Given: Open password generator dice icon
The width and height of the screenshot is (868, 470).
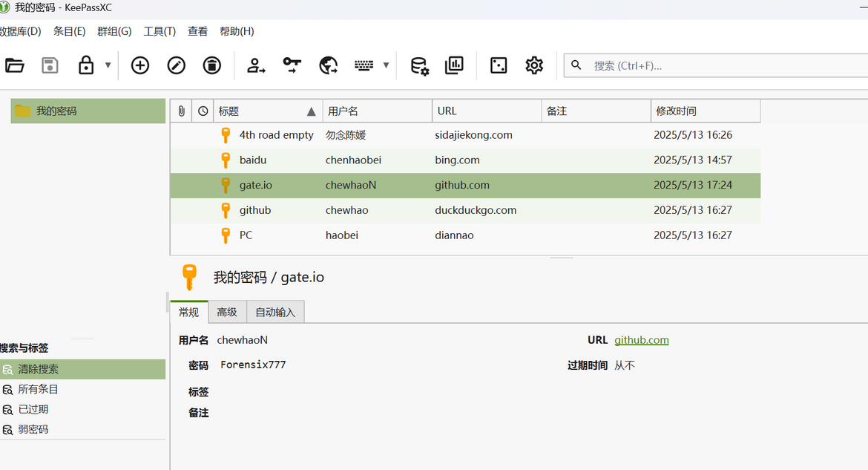Looking at the screenshot, I should point(499,65).
